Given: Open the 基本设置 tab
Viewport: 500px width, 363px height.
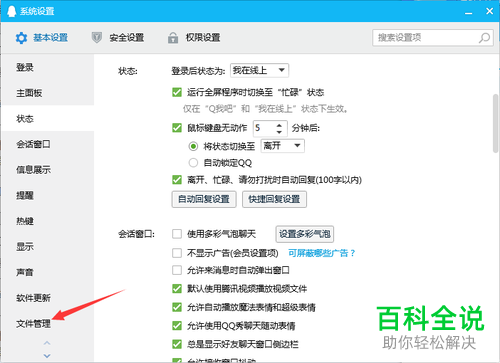Looking at the screenshot, I should (42, 38).
